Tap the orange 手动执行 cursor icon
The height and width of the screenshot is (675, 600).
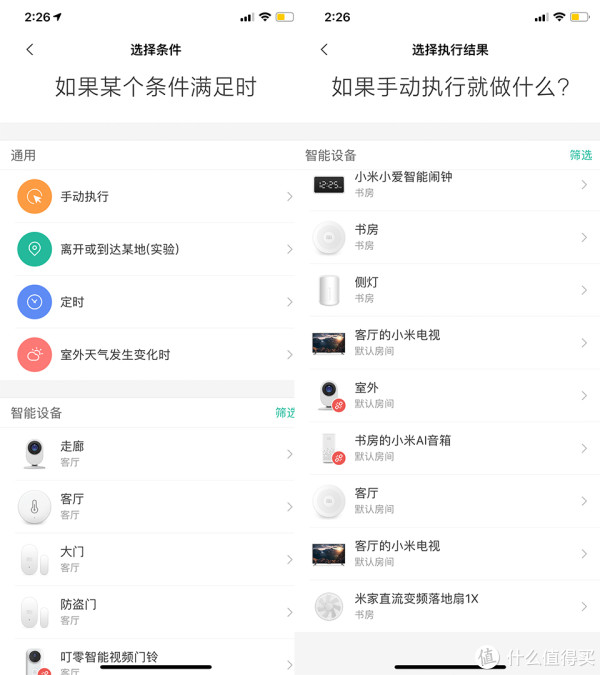click(x=35, y=197)
